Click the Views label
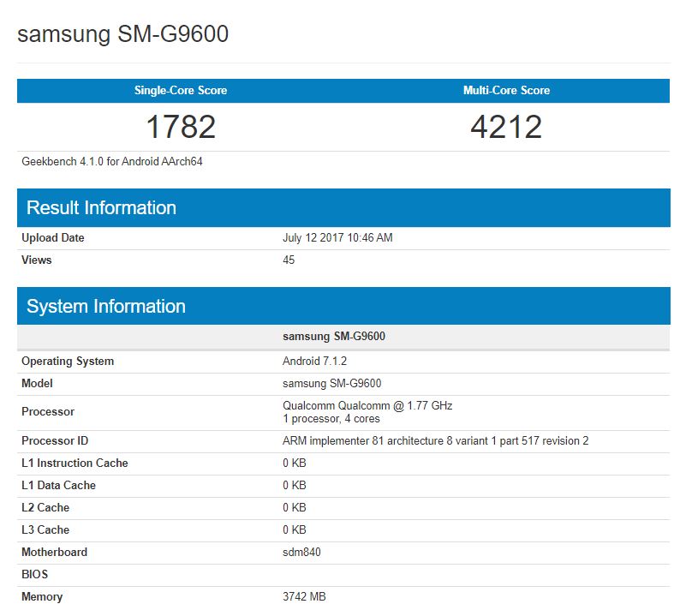680x616 pixels. 37,260
